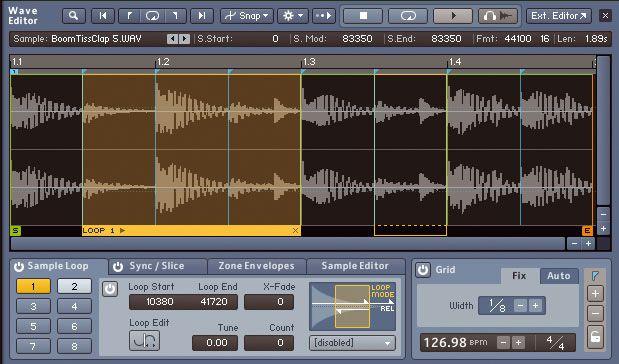Select the Fix grid tab

[x=519, y=276]
